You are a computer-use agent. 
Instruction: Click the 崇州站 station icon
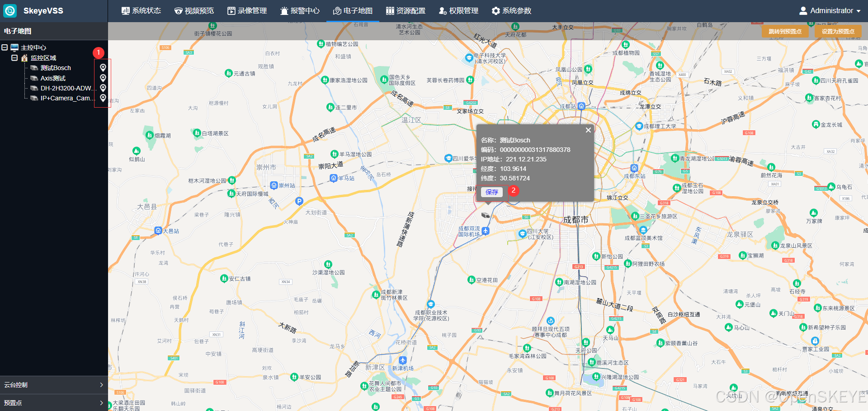pyautogui.click(x=274, y=185)
